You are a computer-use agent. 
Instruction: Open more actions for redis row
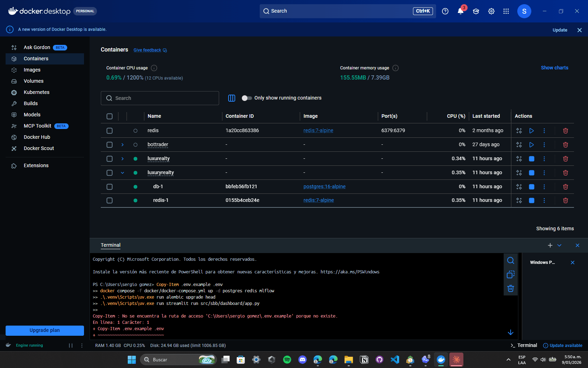pos(544,131)
